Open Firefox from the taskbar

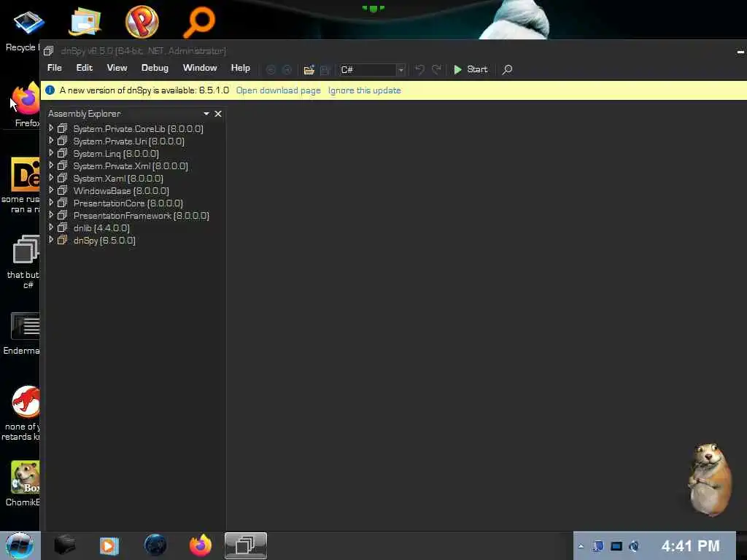pos(201,545)
